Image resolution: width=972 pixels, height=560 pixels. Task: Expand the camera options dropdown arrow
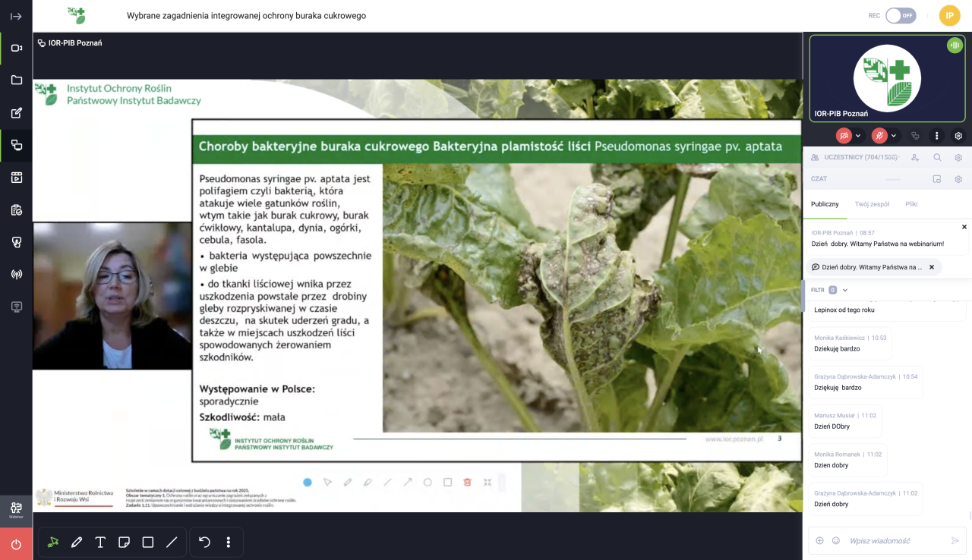[x=858, y=136]
